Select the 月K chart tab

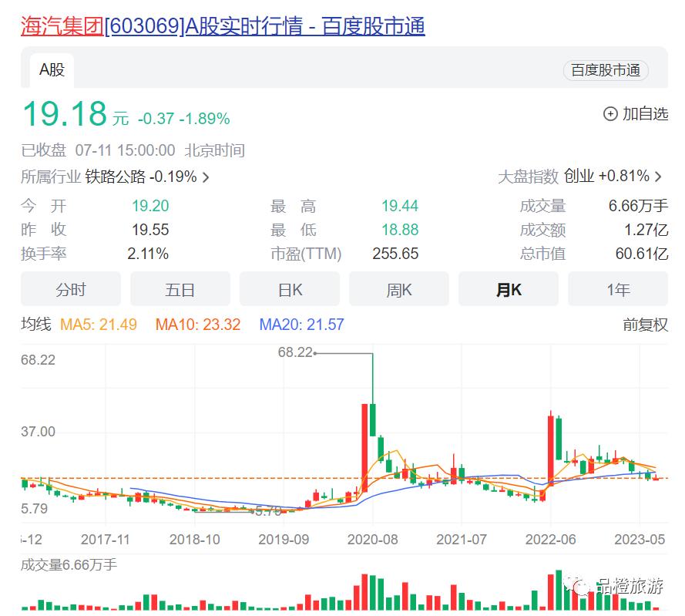[x=509, y=289]
